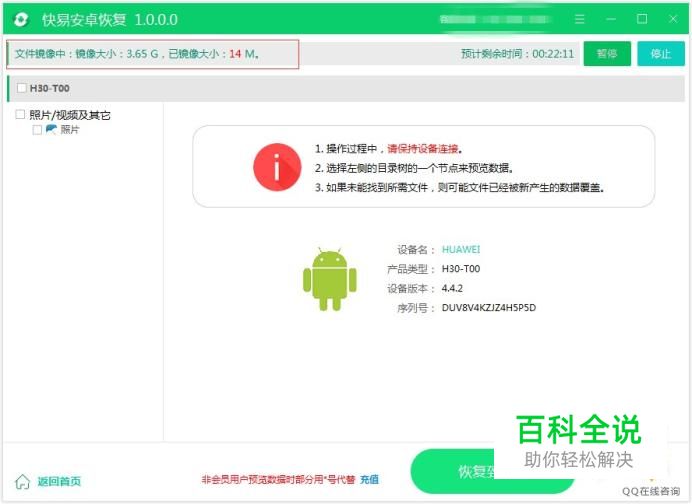This screenshot has width=692, height=504.
Task: Check the H30-T00 device checkbox
Action: [x=22, y=88]
